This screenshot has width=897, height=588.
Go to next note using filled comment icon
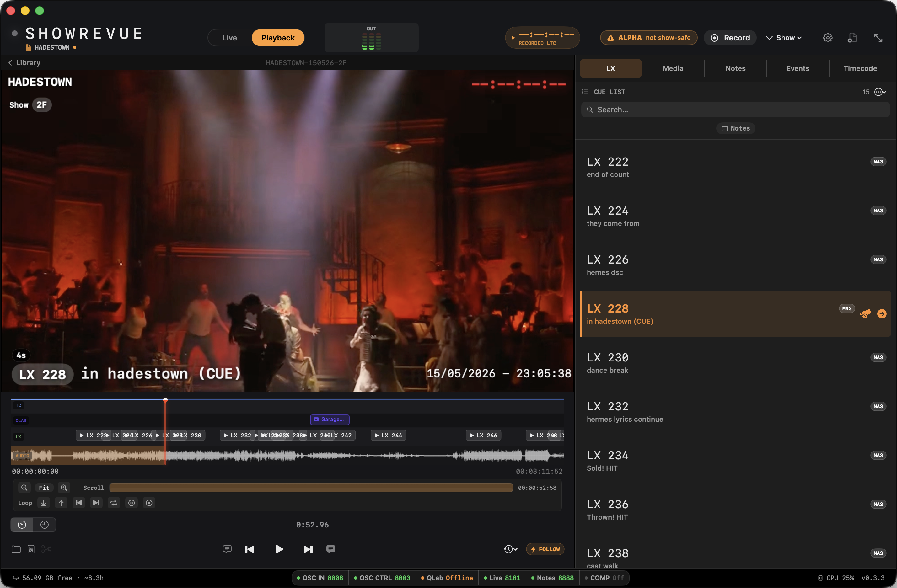(x=330, y=549)
